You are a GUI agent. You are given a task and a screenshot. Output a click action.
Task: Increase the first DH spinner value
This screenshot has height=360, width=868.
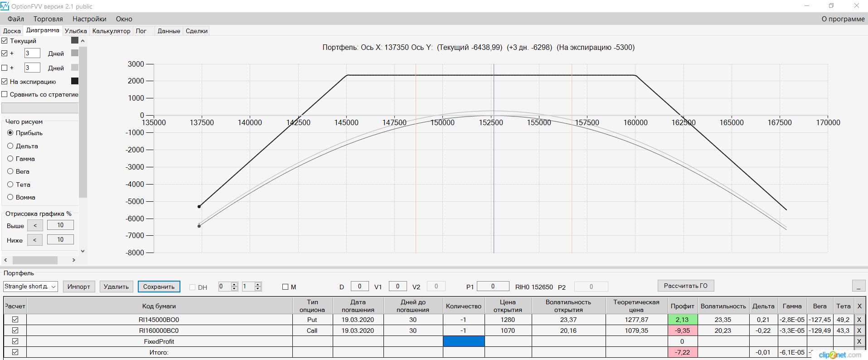tap(234, 284)
